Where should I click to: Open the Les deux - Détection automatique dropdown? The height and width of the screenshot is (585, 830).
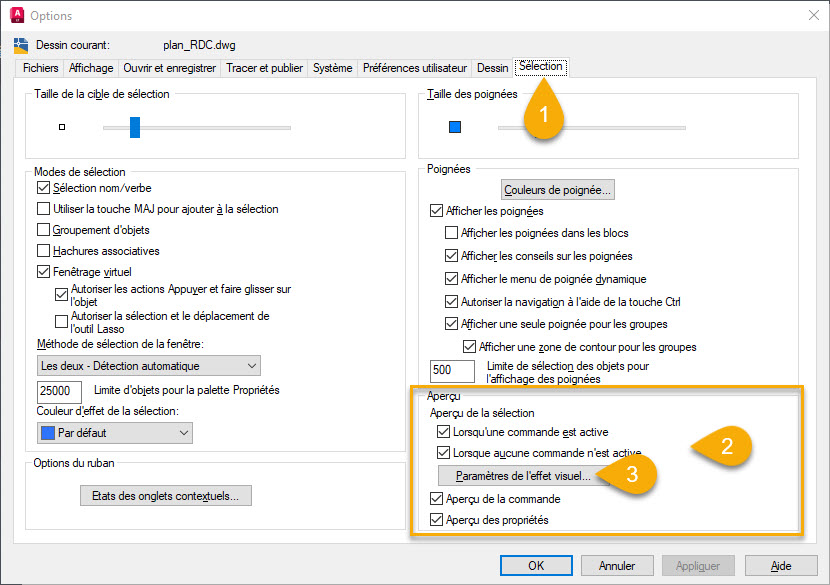pyautogui.click(x=148, y=366)
